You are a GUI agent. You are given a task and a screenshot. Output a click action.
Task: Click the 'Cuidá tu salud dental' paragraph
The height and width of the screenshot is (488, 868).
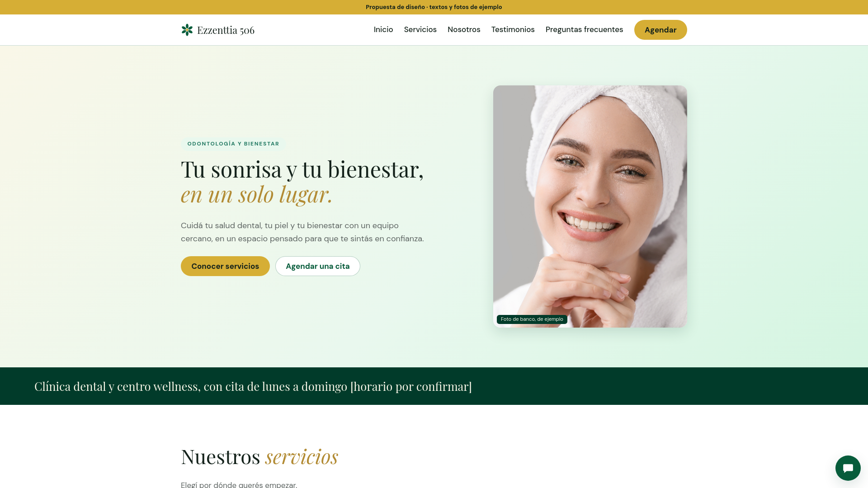pos(302,232)
